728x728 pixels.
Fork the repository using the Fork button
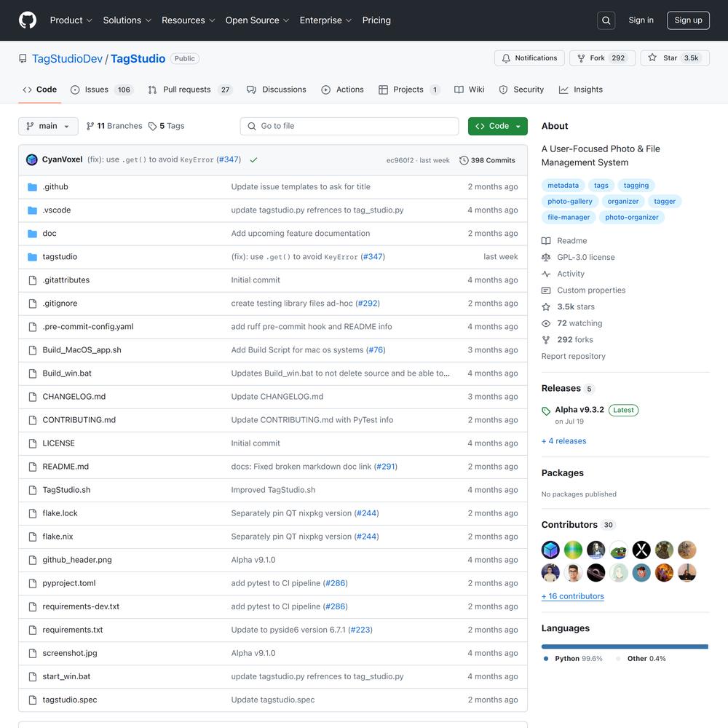[x=602, y=58]
